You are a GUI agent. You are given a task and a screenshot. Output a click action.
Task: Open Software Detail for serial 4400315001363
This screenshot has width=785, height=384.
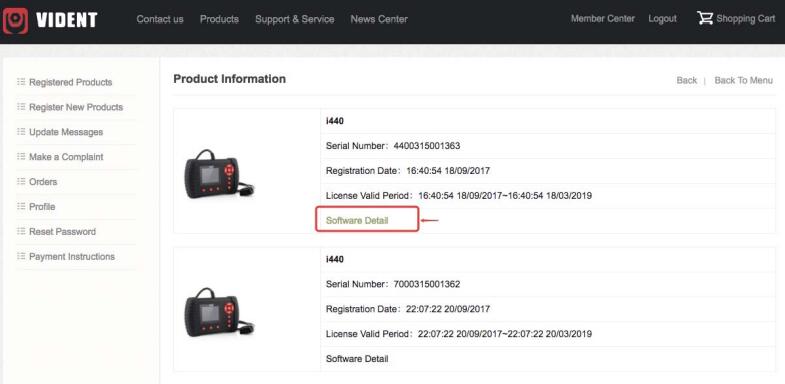pyautogui.click(x=357, y=220)
